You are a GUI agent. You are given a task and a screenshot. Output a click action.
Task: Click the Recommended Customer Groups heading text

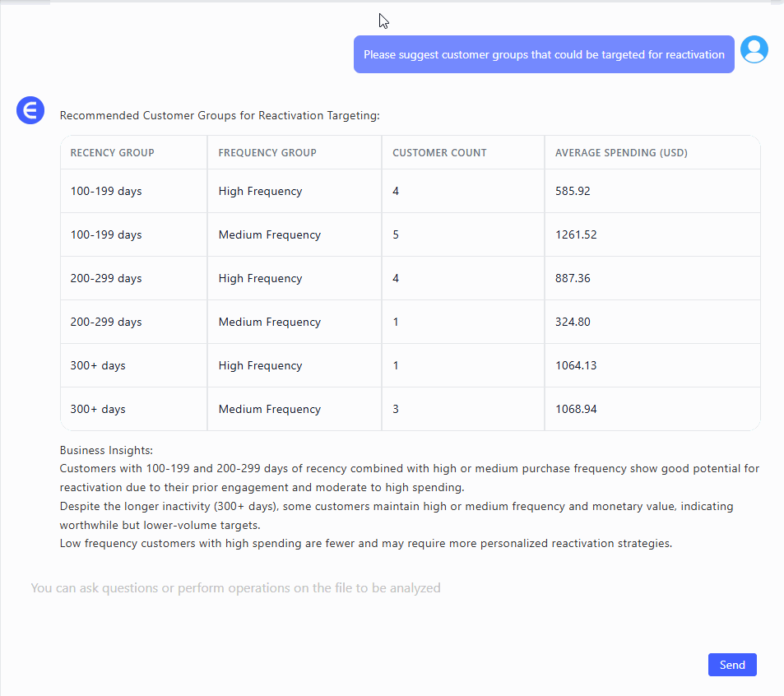[x=220, y=116]
